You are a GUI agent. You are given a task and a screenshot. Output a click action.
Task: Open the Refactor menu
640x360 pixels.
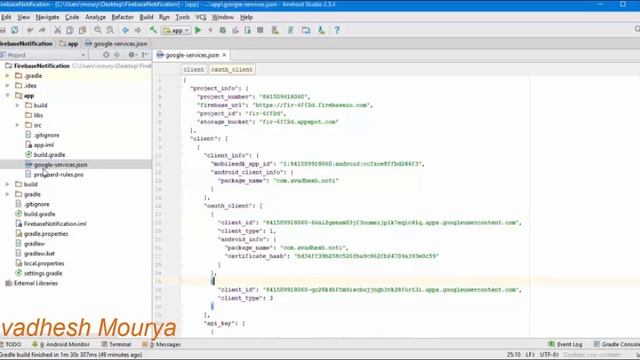(x=122, y=17)
